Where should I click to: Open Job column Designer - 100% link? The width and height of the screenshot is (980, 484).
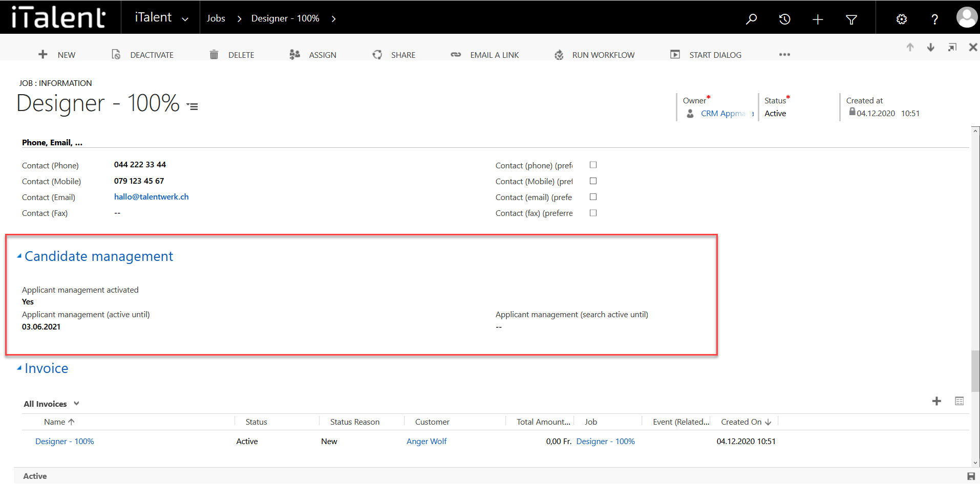tap(605, 441)
